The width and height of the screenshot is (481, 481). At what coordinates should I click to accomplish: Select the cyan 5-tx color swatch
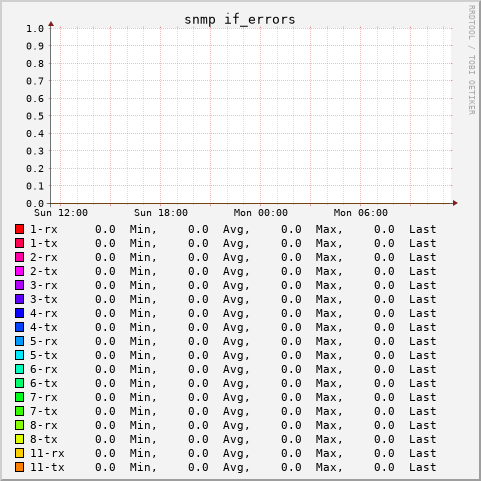pos(19,355)
